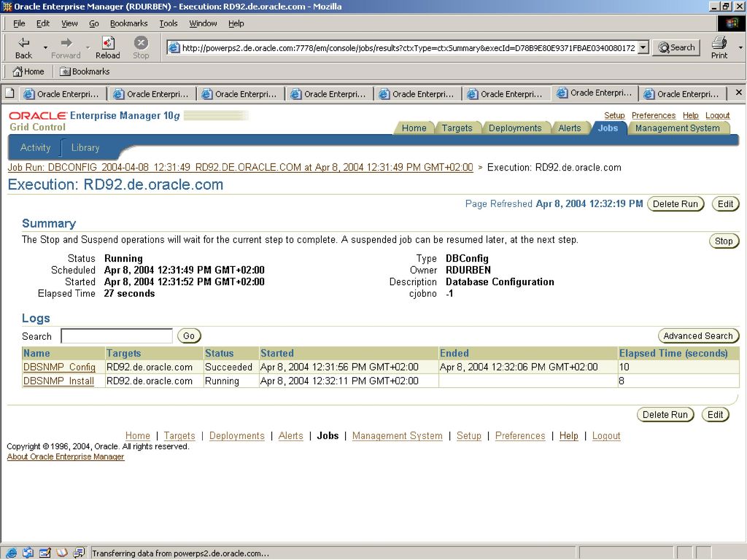Open the DBSNMP_Install log link
Viewport: 747px width, 560px height.
58,381
